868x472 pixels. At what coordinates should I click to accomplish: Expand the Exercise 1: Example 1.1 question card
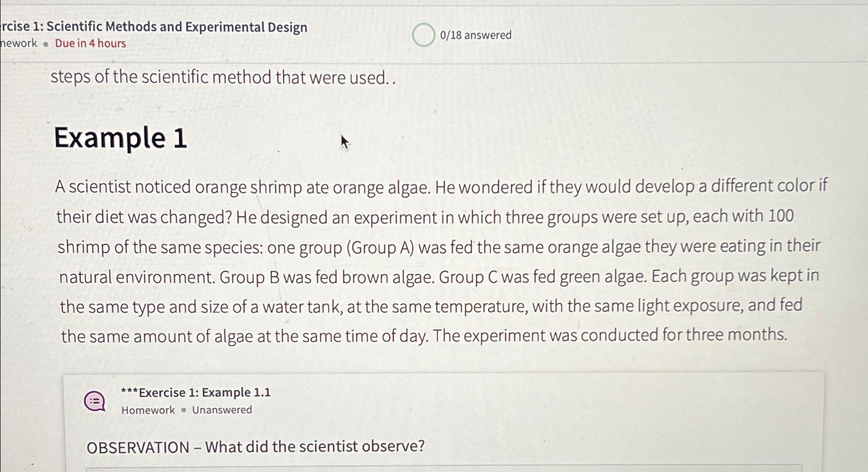196,392
